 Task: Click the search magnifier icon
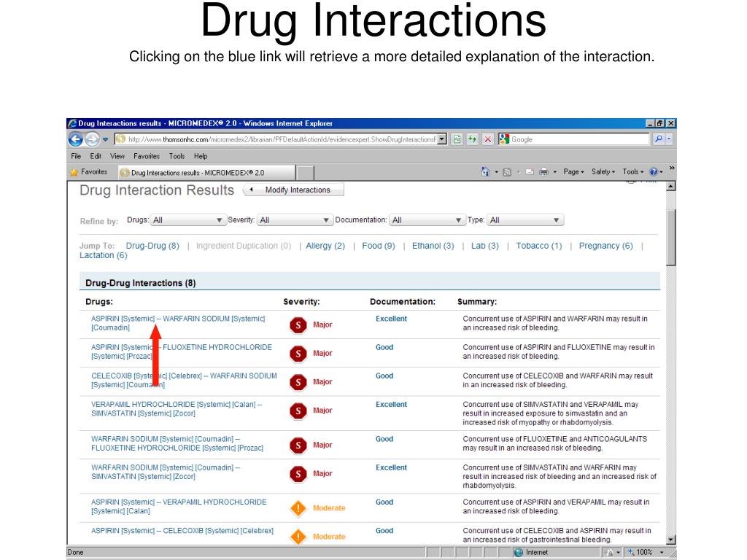[x=659, y=139]
